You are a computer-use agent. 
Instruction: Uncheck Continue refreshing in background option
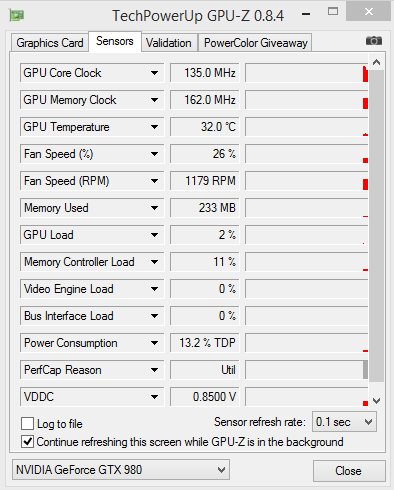click(x=27, y=442)
